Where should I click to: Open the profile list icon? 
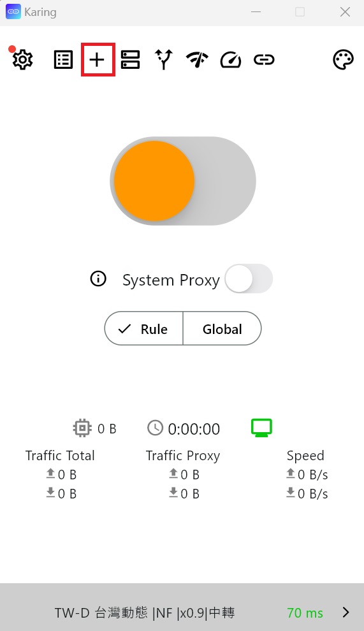[63, 59]
